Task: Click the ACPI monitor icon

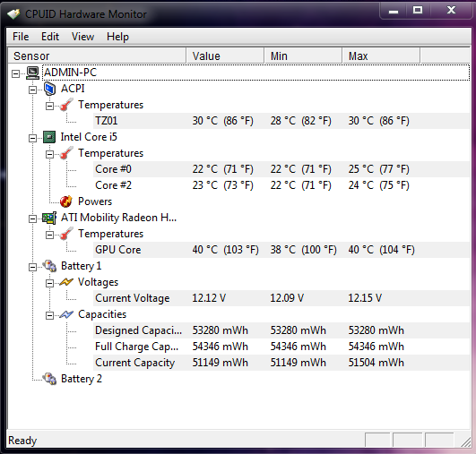Action: click(49, 89)
